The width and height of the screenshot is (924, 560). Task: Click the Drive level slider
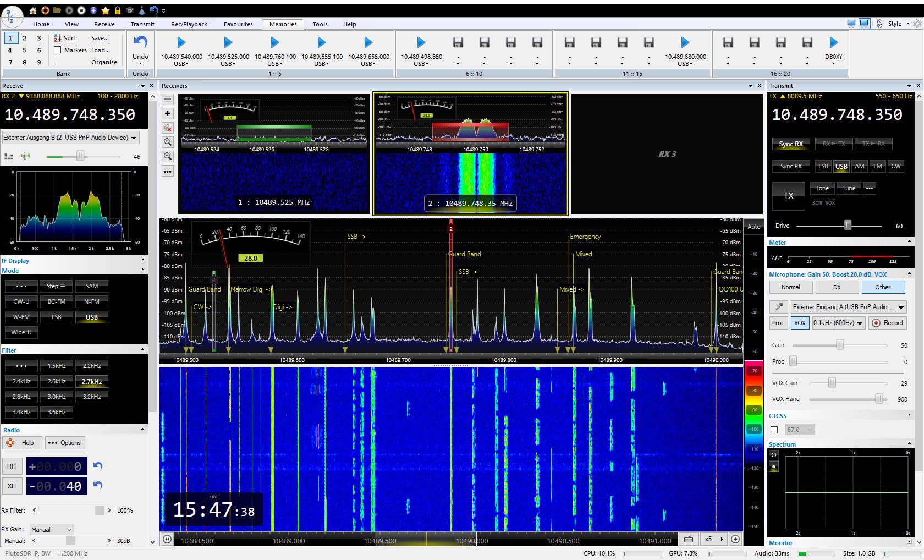point(848,226)
